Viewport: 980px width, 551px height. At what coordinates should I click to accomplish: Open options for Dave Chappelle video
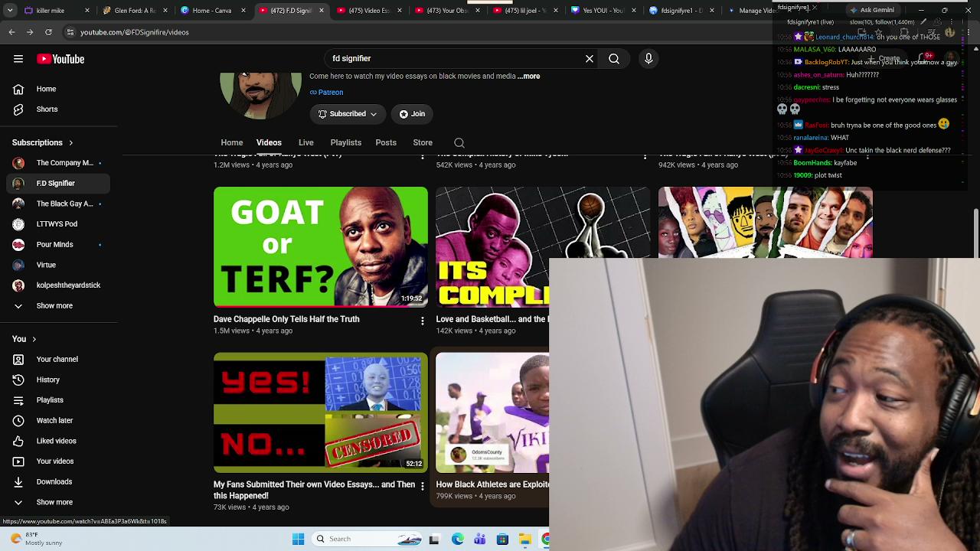tap(422, 321)
